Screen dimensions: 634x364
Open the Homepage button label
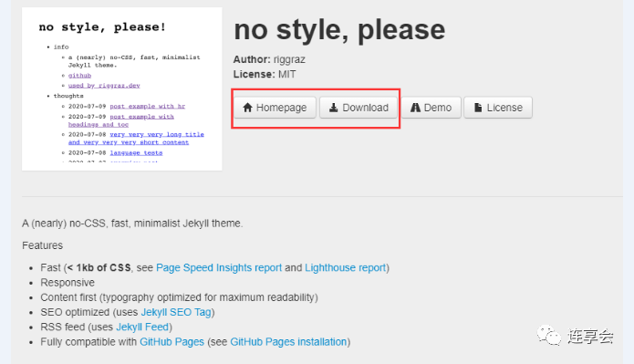click(281, 108)
